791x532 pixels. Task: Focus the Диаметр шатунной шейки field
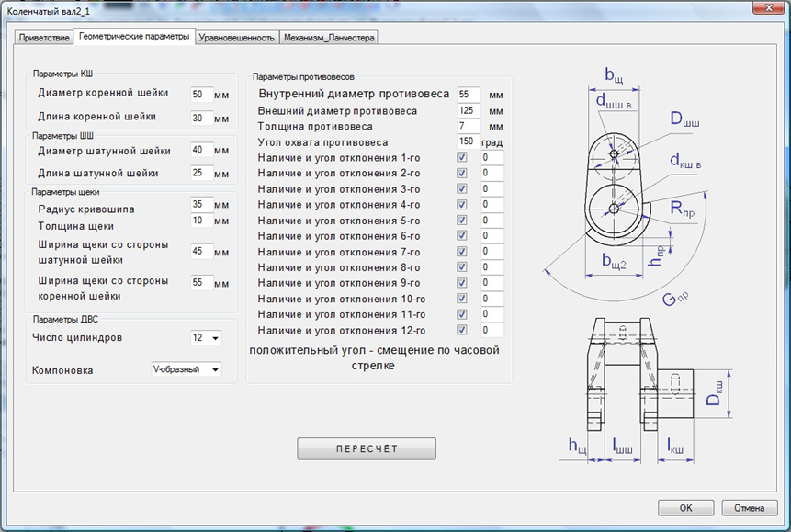[x=202, y=150]
